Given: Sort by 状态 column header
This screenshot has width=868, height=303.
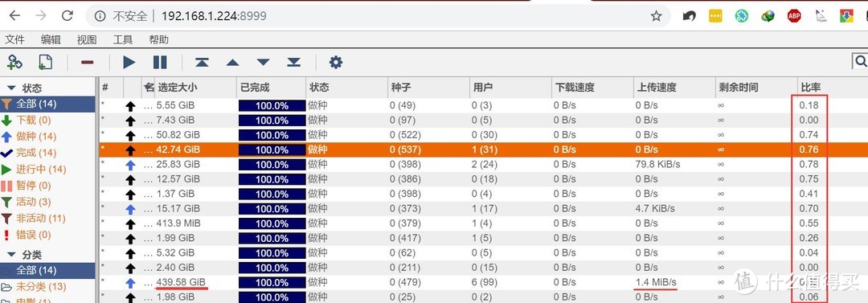Looking at the screenshot, I should [x=346, y=88].
